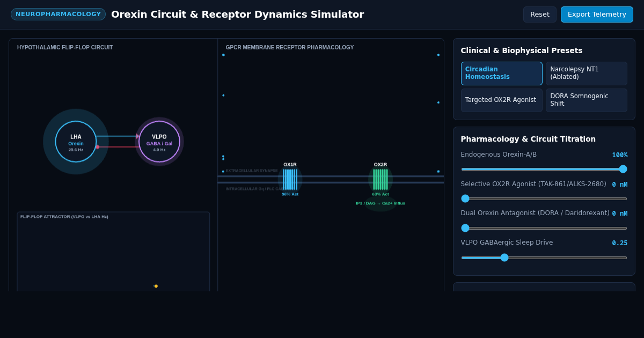Viewport: 644px width, 338px height.
Task: Click the '56% Act' OX1R readout
Action: [x=290, y=194]
